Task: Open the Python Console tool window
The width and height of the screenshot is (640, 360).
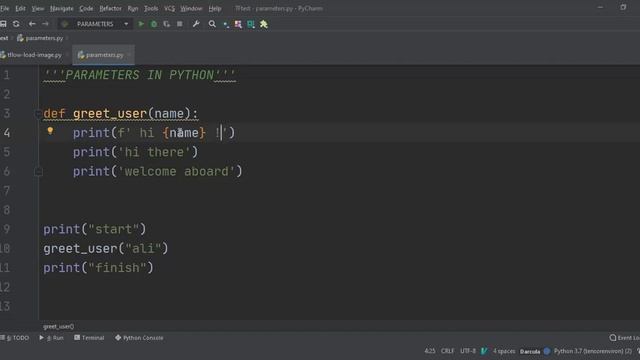Action: 139,338
